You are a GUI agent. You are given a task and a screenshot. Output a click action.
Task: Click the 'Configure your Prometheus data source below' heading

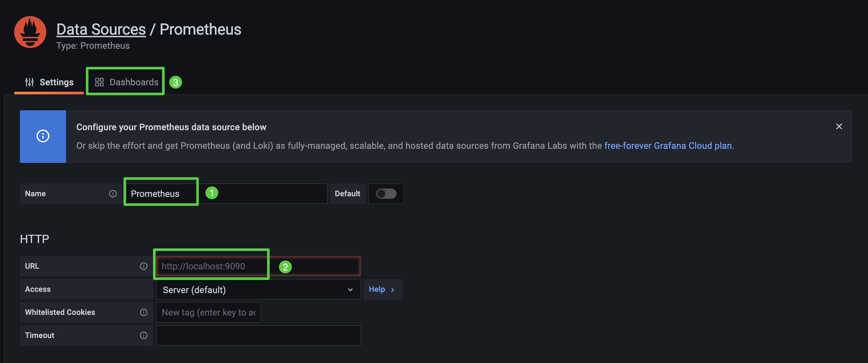point(171,127)
